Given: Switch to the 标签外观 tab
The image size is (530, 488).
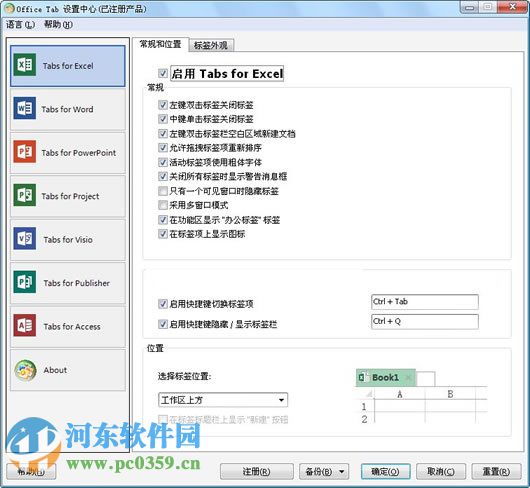Looking at the screenshot, I should [x=211, y=45].
